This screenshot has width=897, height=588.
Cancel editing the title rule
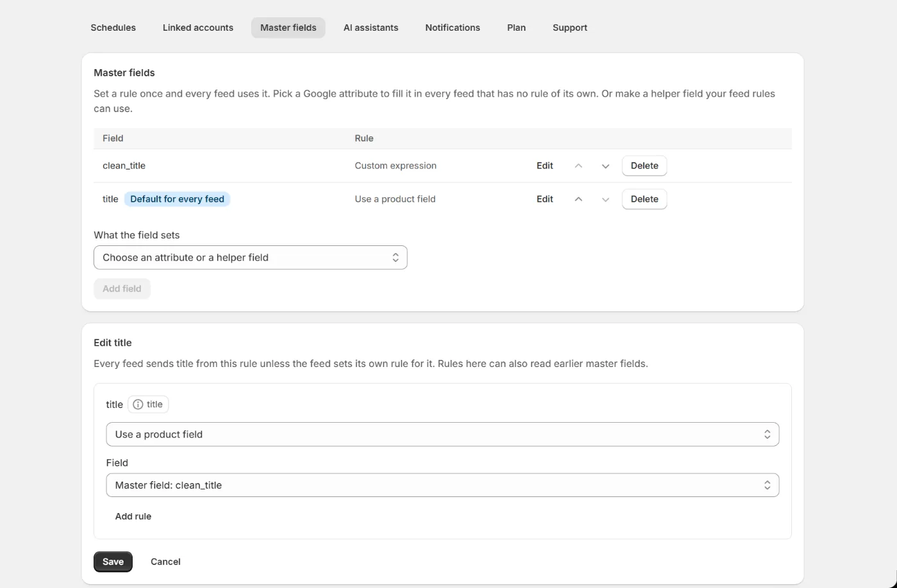coord(165,562)
